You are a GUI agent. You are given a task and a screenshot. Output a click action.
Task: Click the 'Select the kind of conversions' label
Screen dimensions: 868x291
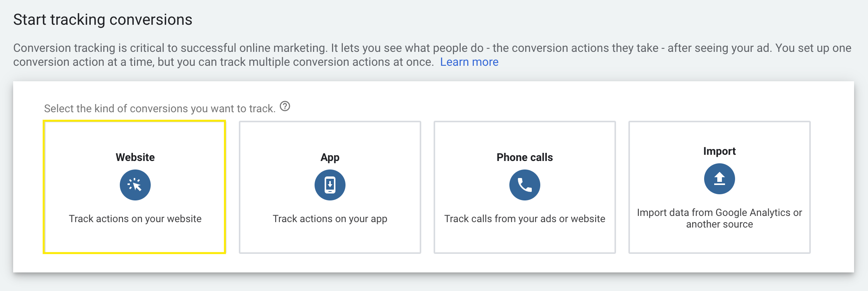coord(160,108)
